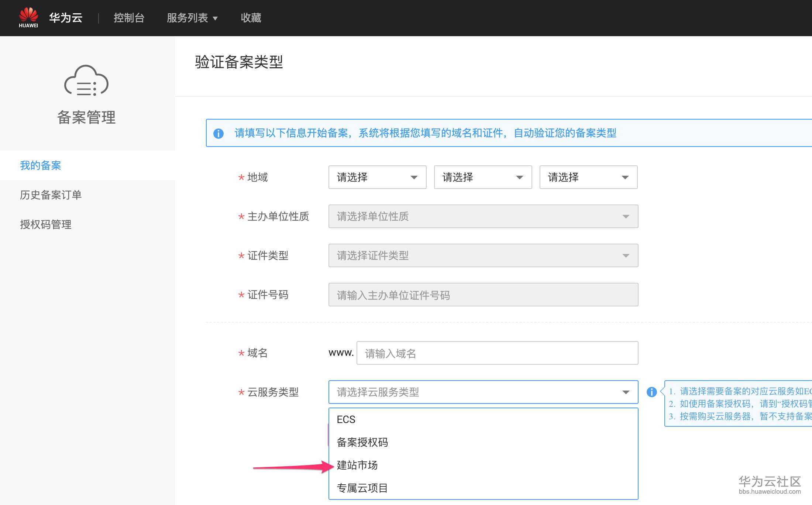Click the cloud 备案管理 icon
Image resolution: width=812 pixels, height=505 pixels.
[86, 81]
